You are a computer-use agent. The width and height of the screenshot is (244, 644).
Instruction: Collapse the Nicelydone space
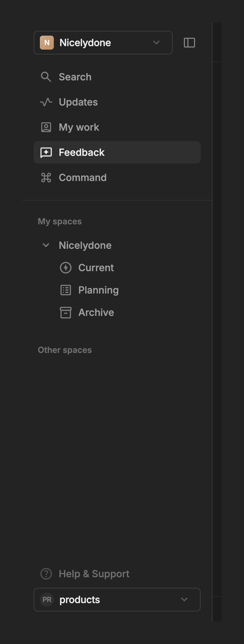click(x=46, y=245)
